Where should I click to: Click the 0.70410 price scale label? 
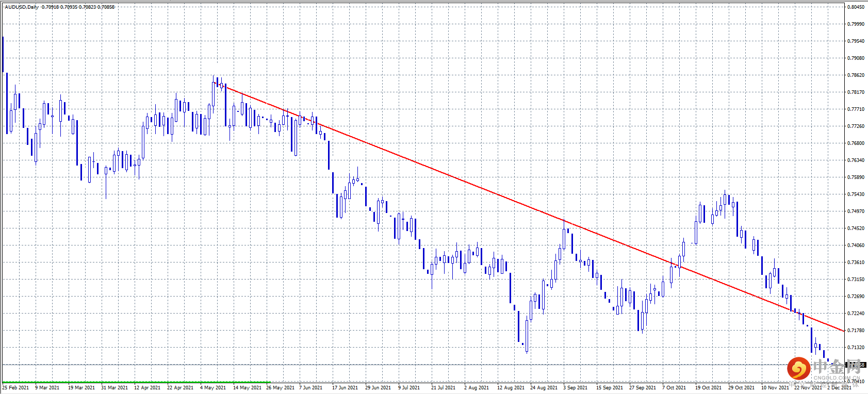pyautogui.click(x=856, y=382)
